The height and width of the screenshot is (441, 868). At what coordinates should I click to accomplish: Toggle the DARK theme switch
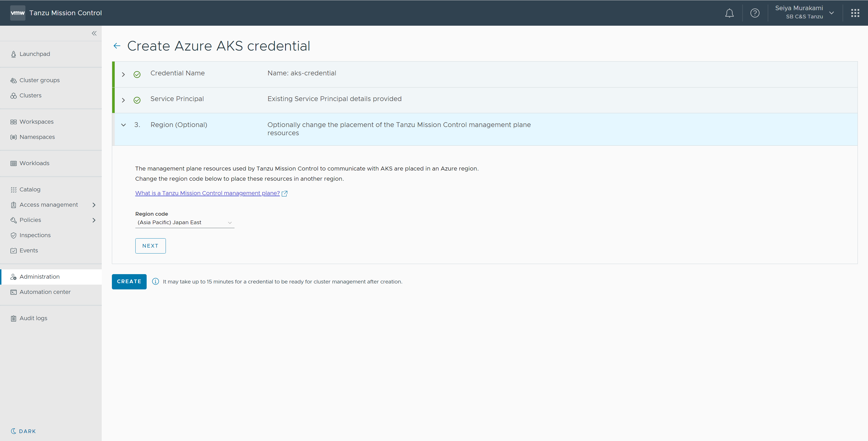(23, 431)
